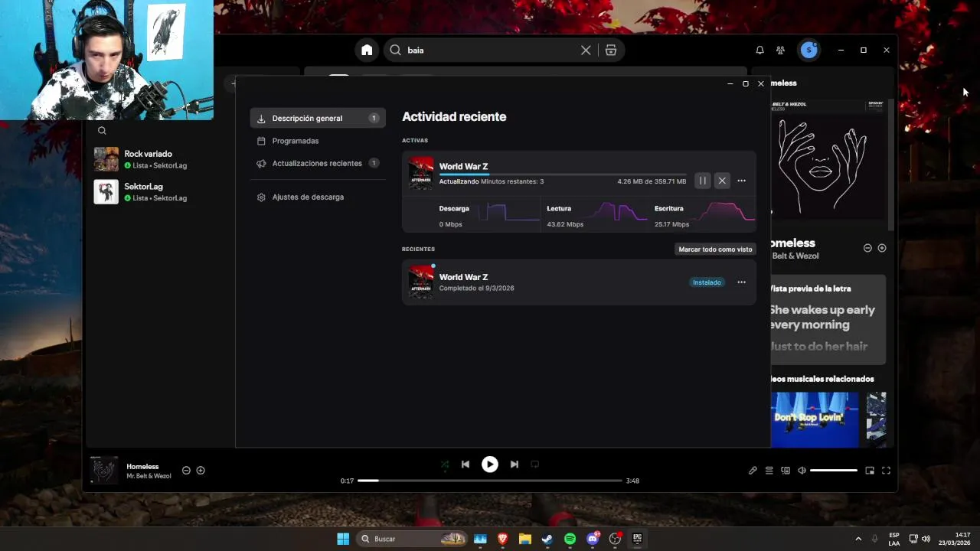This screenshot has width=980, height=551.
Task: Open Actualizaciones recientes section
Action: coord(317,163)
